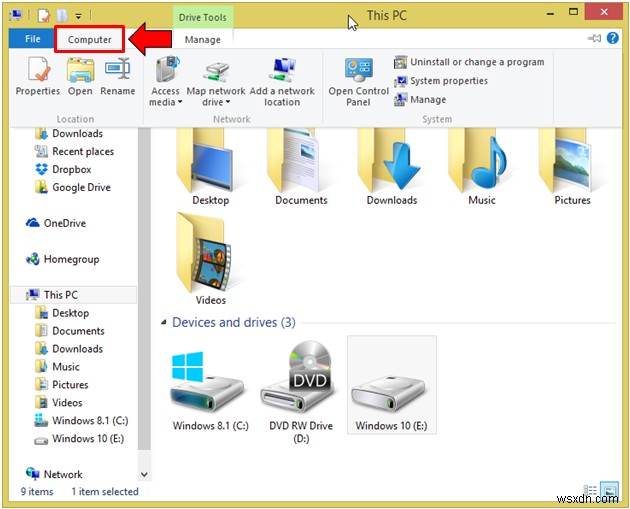Open the Map network drive dropdown

[216, 81]
